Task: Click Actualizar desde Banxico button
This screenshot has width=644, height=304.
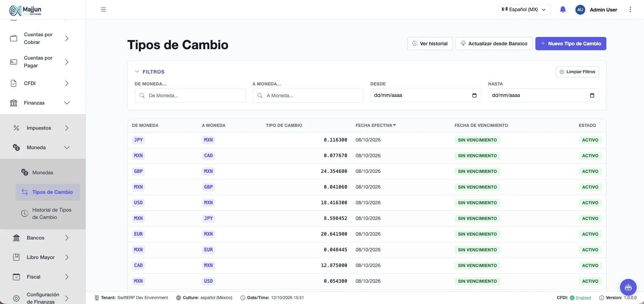Action: pos(494,44)
